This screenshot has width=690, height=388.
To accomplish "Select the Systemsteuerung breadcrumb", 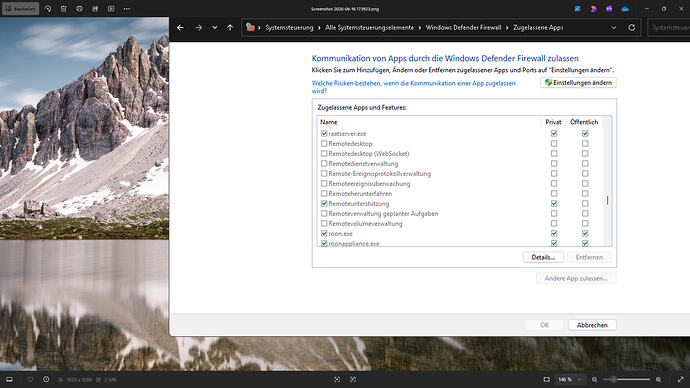I will (289, 28).
